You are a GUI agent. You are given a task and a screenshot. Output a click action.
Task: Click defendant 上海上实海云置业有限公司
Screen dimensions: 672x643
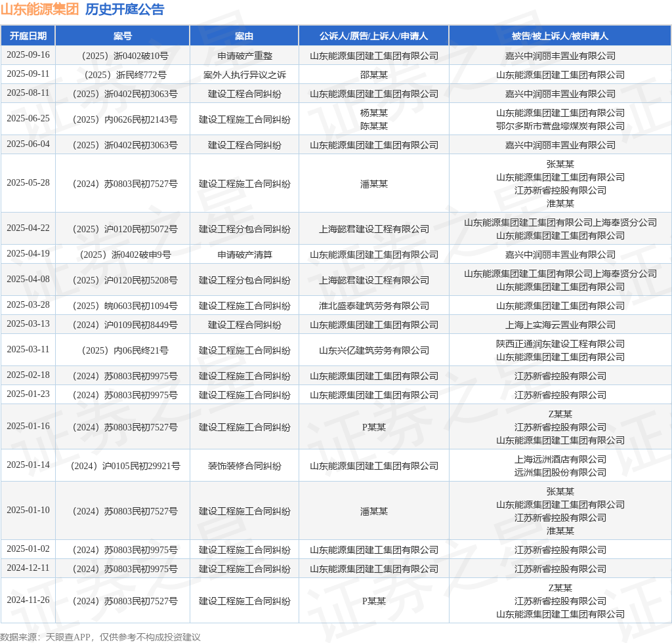560,325
